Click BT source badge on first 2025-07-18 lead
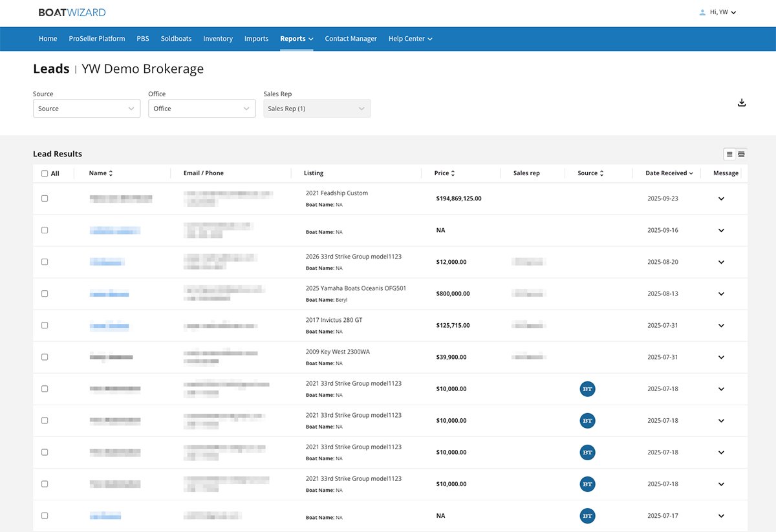The width and height of the screenshot is (776, 532). 587,389
